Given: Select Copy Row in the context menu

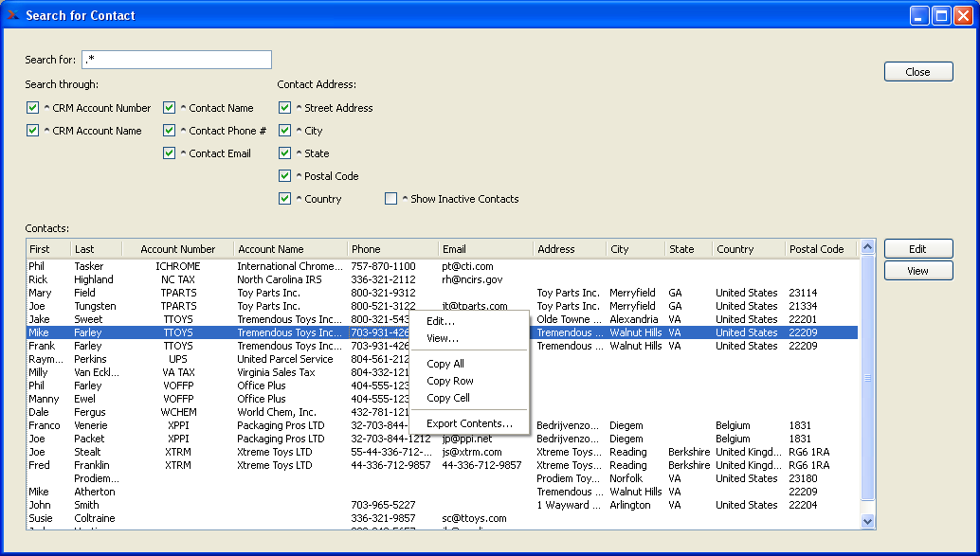Looking at the screenshot, I should click(x=450, y=381).
